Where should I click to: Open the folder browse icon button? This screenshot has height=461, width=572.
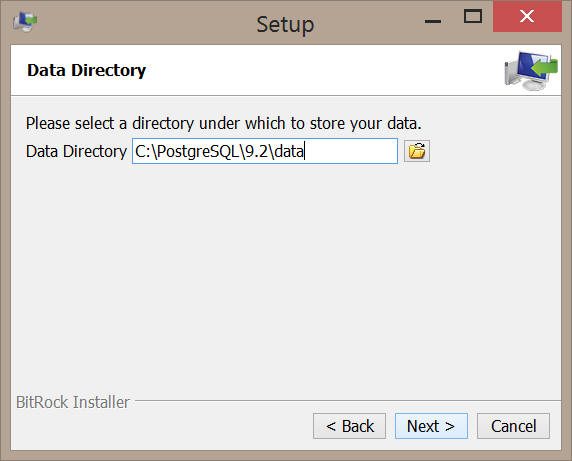tap(417, 151)
